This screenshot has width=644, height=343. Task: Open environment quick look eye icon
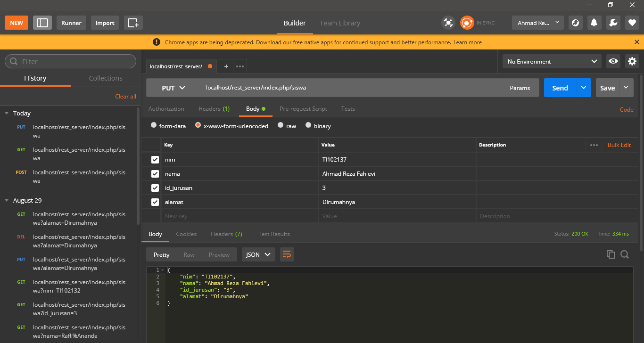pos(613,61)
